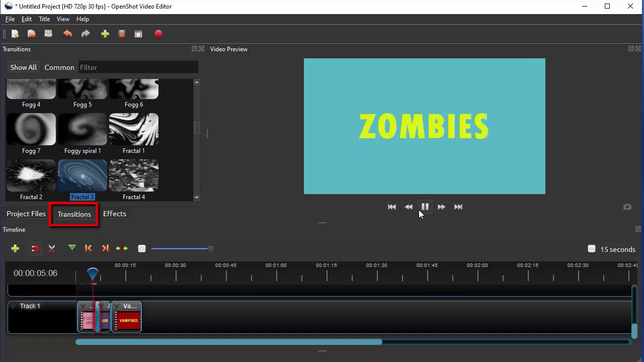
Task: Redo the last undone action
Action: click(86, 34)
